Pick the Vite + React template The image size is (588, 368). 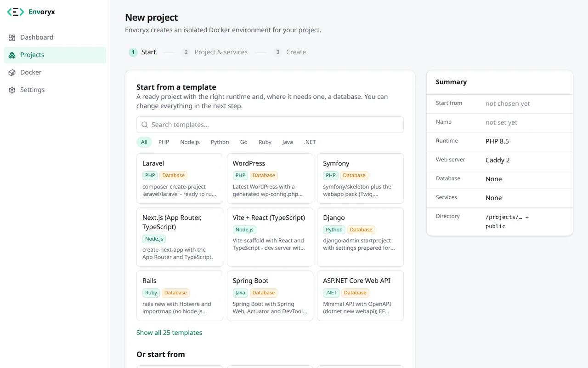click(270, 237)
